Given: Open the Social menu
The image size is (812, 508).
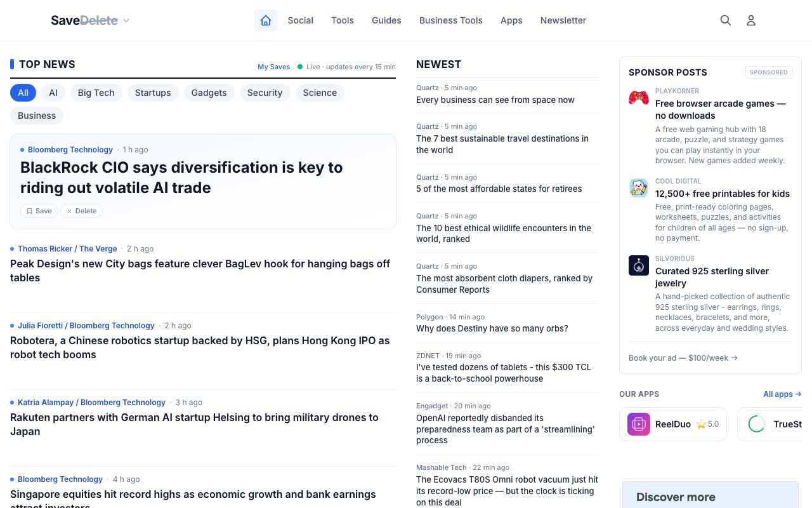Looking at the screenshot, I should [301, 20].
